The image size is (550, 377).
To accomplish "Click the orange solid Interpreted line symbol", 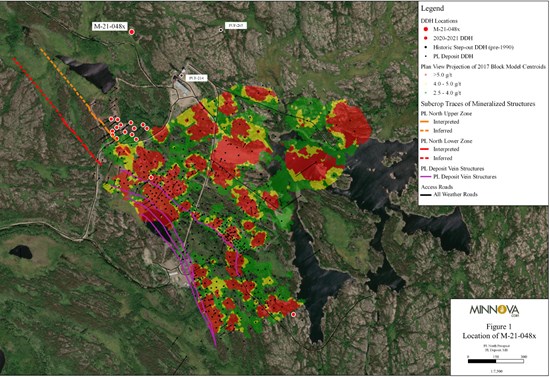I will (x=425, y=122).
